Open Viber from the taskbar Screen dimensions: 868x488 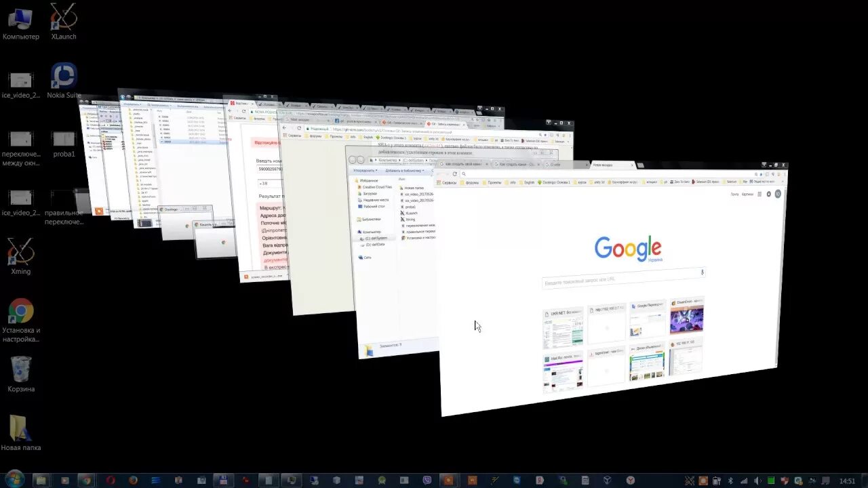click(427, 481)
